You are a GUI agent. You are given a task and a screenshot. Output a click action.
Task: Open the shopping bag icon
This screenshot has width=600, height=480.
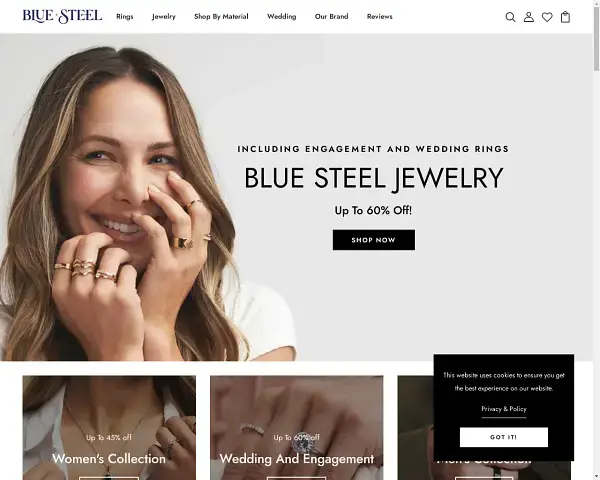[565, 17]
